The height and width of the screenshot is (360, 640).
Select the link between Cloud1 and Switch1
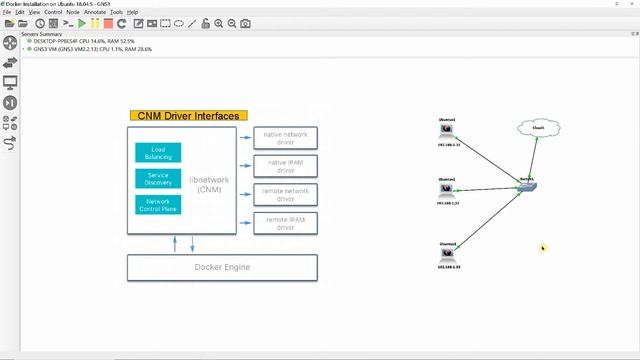click(x=533, y=158)
